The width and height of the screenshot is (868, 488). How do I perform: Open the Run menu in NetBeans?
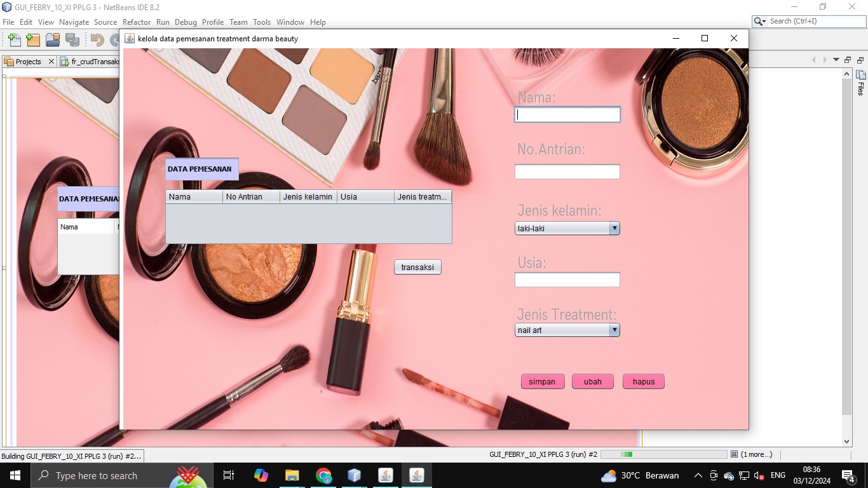pyautogui.click(x=163, y=22)
